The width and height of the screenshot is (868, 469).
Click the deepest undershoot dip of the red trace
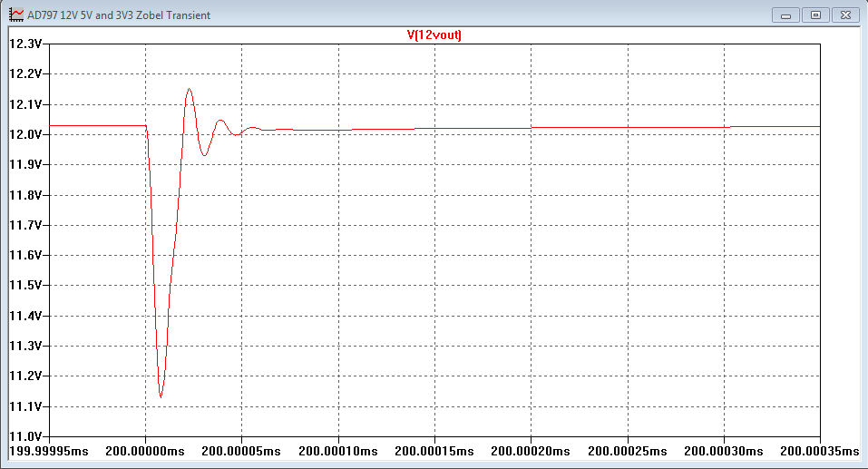pyautogui.click(x=161, y=396)
